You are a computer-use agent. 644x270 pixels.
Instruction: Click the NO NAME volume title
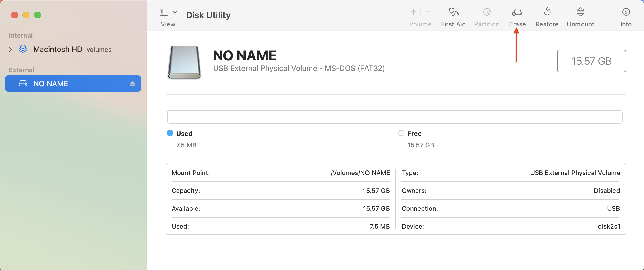(245, 56)
